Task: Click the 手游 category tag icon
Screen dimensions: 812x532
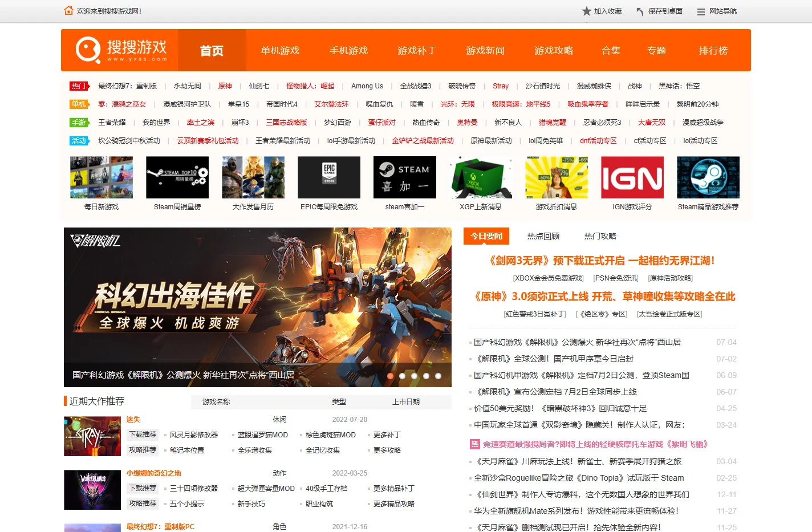Action: [x=80, y=123]
